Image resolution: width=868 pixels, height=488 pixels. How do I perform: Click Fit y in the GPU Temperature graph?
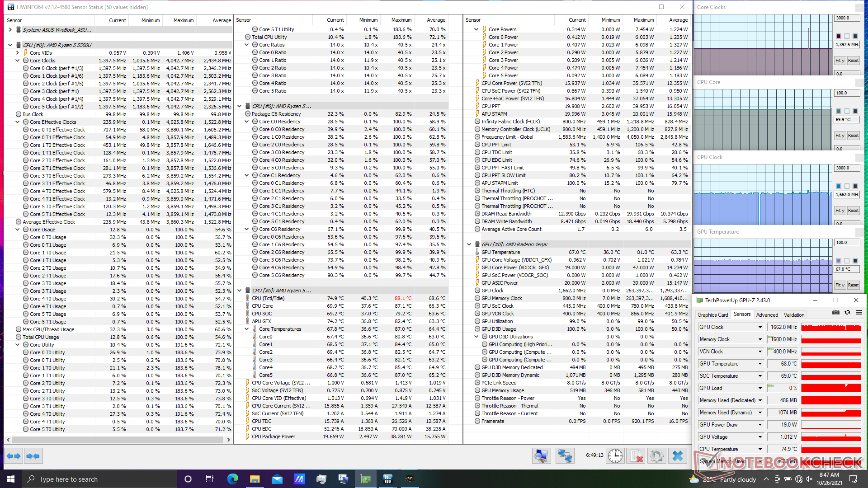click(x=840, y=285)
